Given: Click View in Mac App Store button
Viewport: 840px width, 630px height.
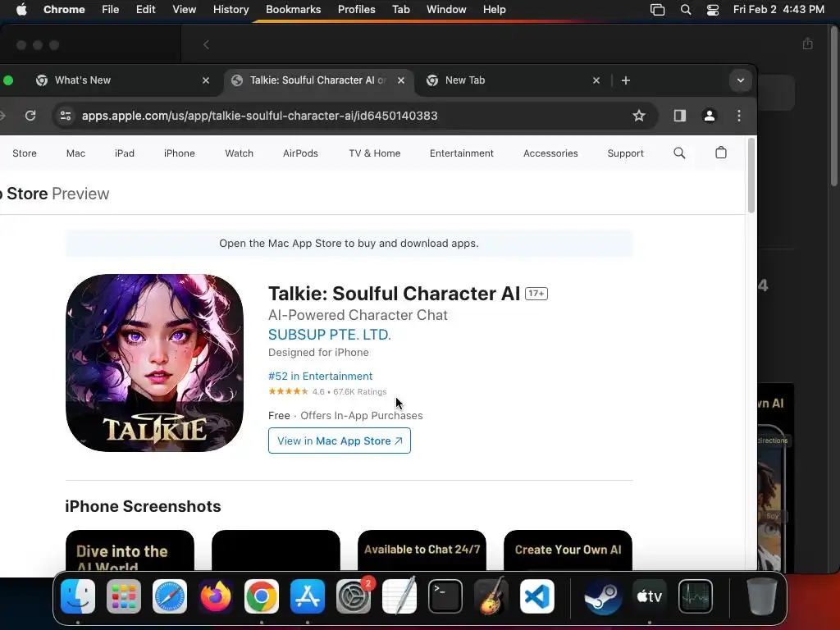Looking at the screenshot, I should (340, 441).
